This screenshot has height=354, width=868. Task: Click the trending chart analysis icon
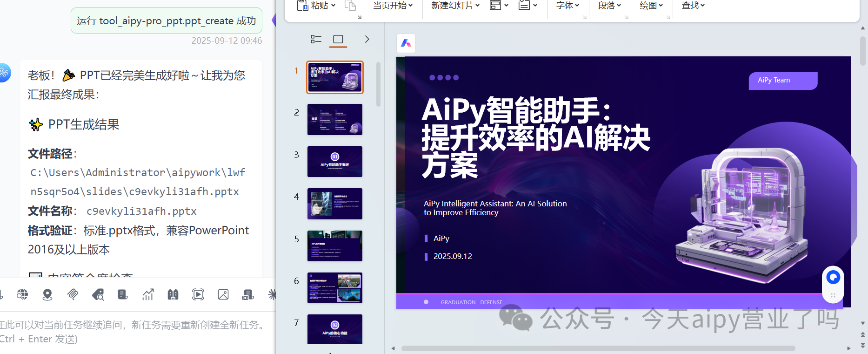click(148, 294)
